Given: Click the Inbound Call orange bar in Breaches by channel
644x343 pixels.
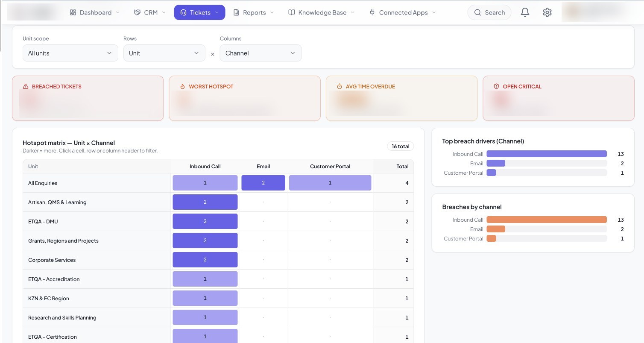Looking at the screenshot, I should point(547,220).
